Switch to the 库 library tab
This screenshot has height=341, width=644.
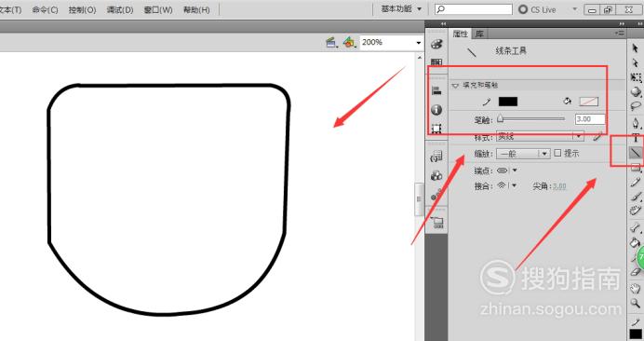479,34
